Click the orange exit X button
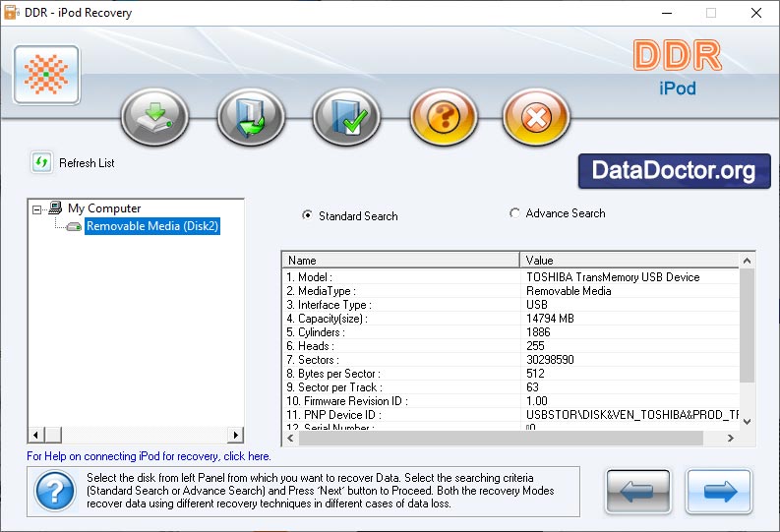Screen dimensions: 780x532 (x=536, y=117)
